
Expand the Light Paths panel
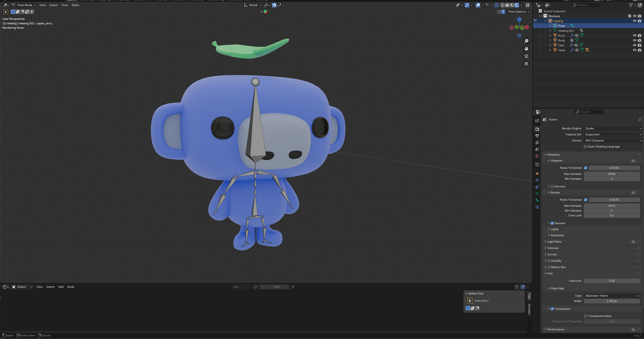pos(554,242)
